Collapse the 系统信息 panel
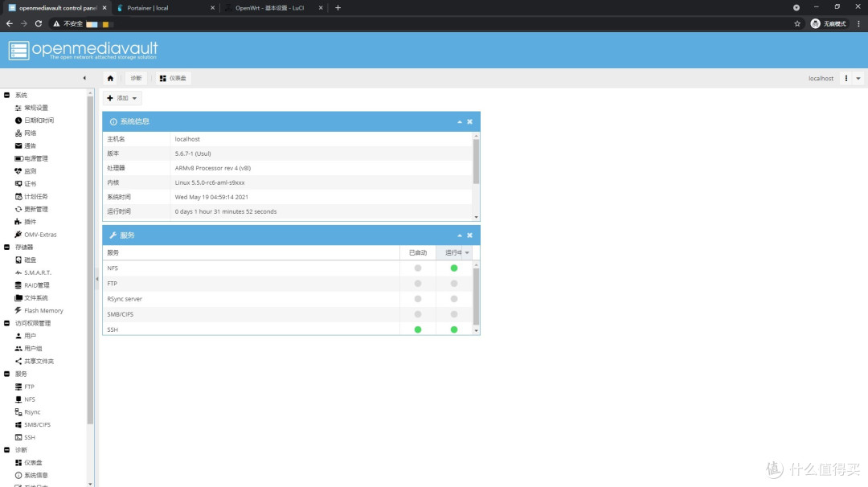868x487 pixels. (460, 122)
